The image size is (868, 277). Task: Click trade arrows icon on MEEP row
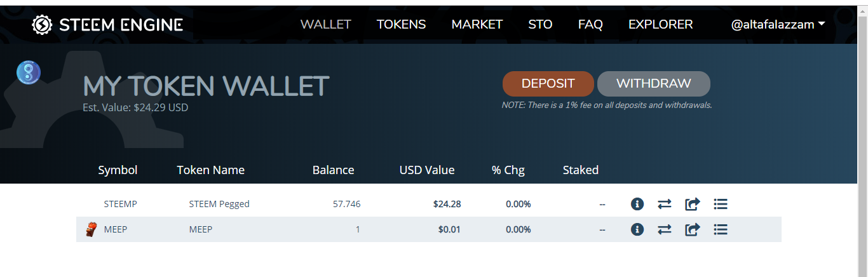[665, 229]
